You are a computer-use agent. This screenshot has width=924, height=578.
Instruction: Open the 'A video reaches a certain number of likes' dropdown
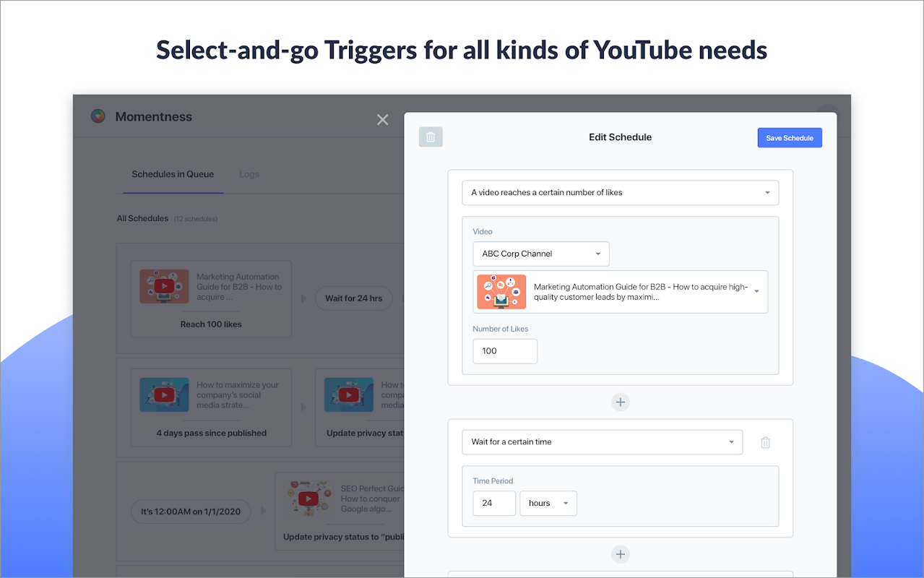[x=621, y=193]
